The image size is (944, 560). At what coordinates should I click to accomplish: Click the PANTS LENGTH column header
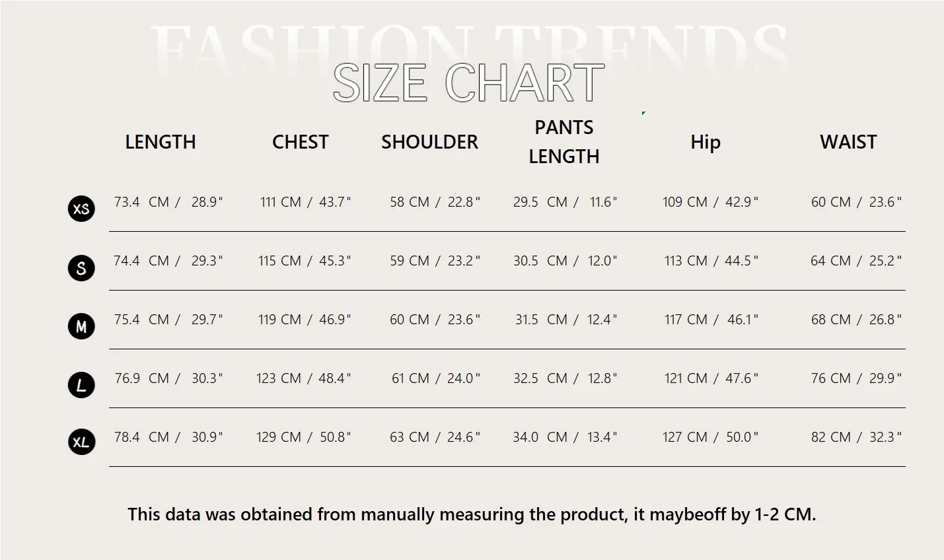pos(564,142)
